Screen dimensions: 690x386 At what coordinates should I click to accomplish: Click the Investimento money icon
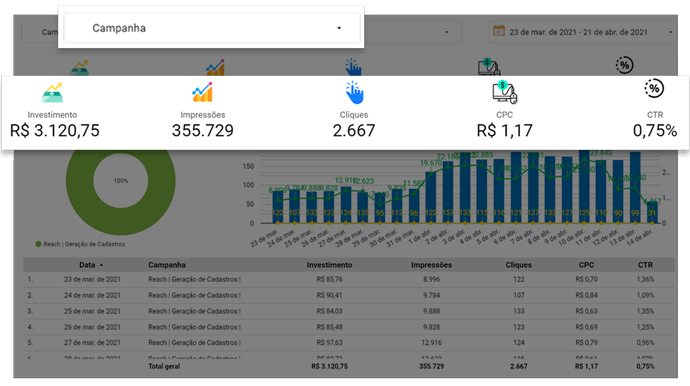52,92
